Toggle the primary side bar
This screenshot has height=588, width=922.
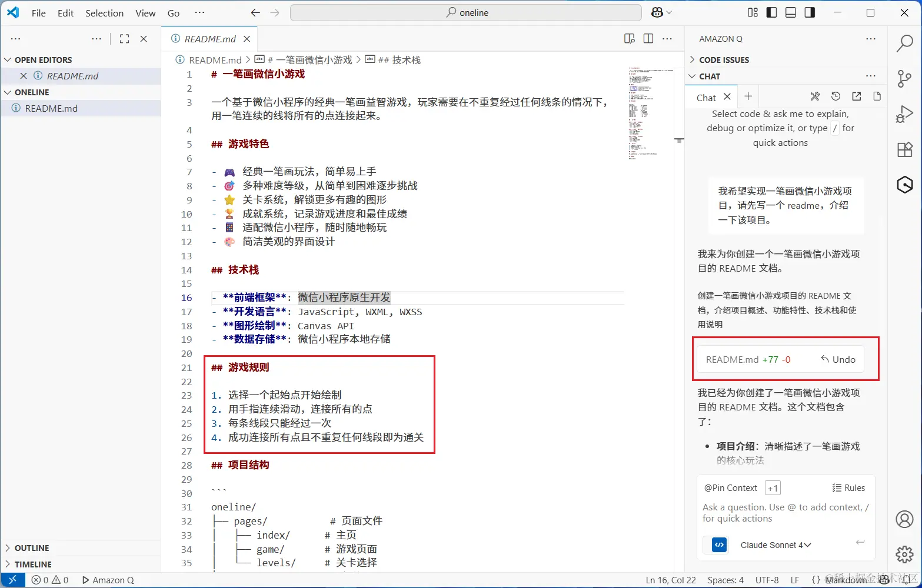tap(771, 12)
